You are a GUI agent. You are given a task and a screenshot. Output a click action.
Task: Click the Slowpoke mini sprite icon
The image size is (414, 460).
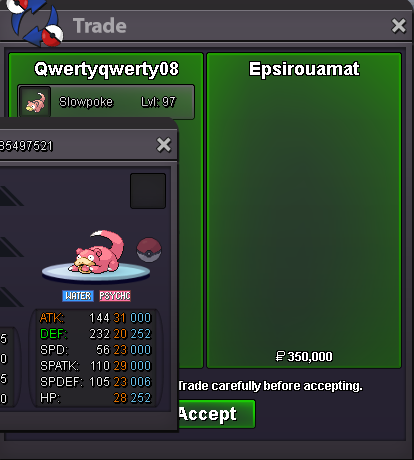(35, 102)
